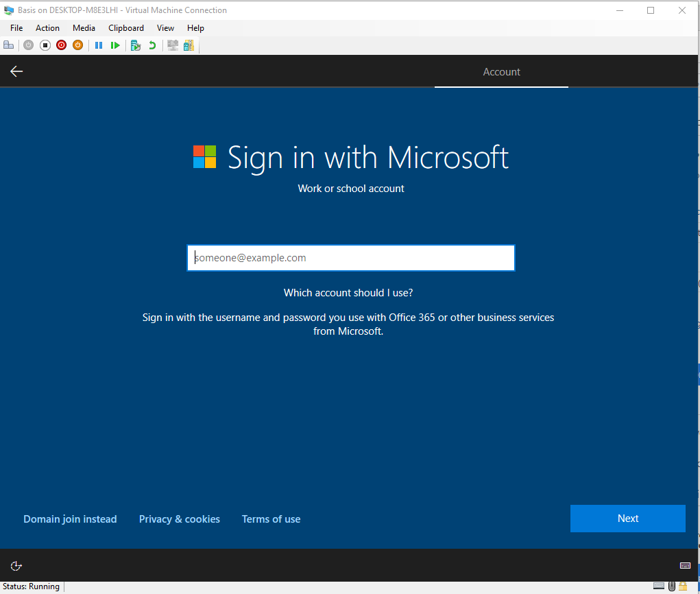This screenshot has height=594, width=700.
Task: Click the 'Sign in with Microsoft' heading
Action: pyautogui.click(x=368, y=158)
